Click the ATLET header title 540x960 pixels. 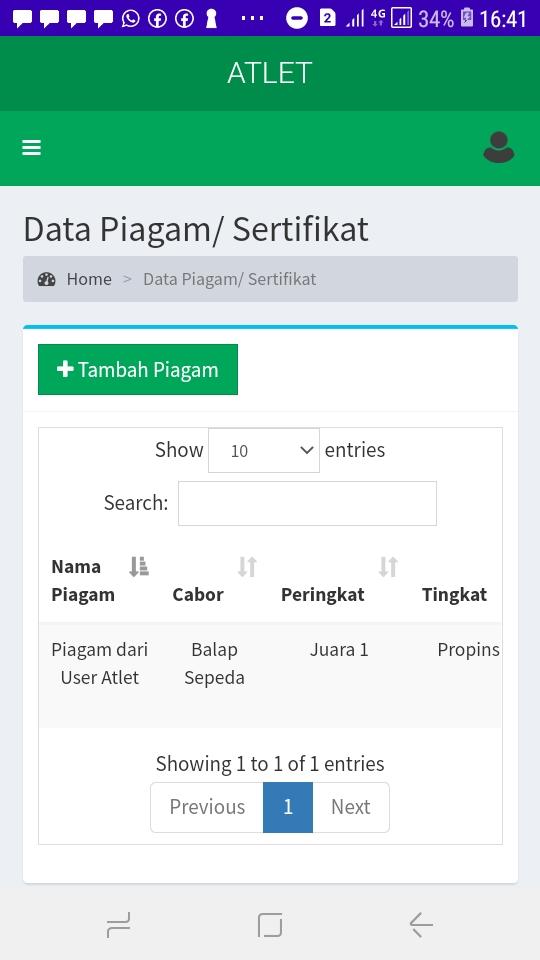pyautogui.click(x=269, y=73)
